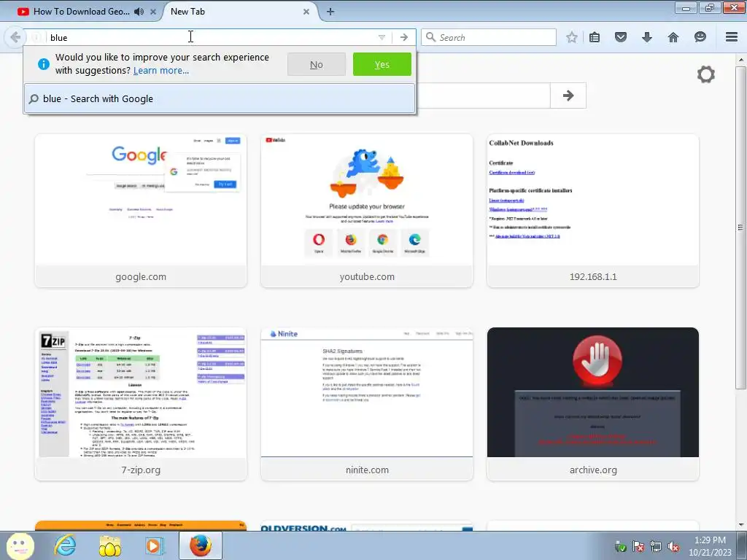Click the google.com tile label
This screenshot has height=560, width=747.
[141, 276]
